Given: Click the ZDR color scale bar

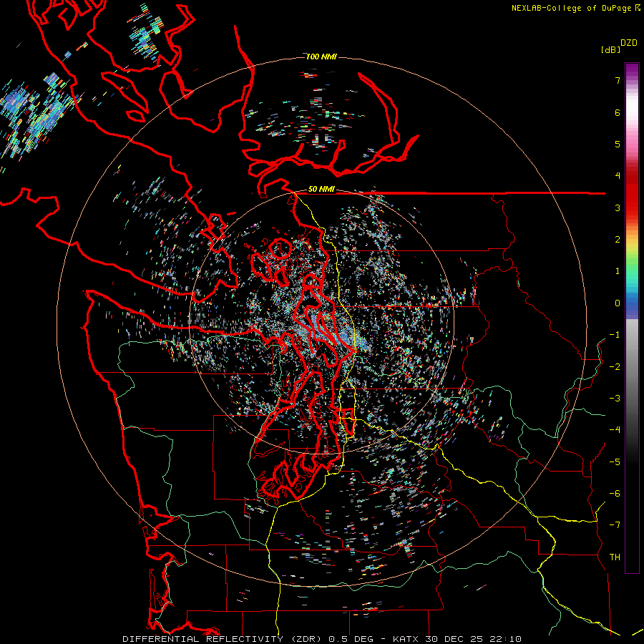Looking at the screenshot, I should pyautogui.click(x=632, y=318).
